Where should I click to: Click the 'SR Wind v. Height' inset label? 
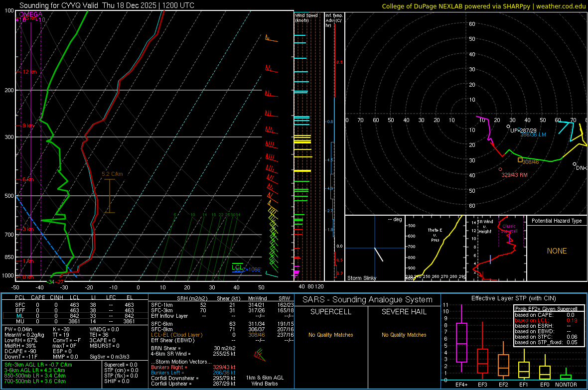pos(485,227)
